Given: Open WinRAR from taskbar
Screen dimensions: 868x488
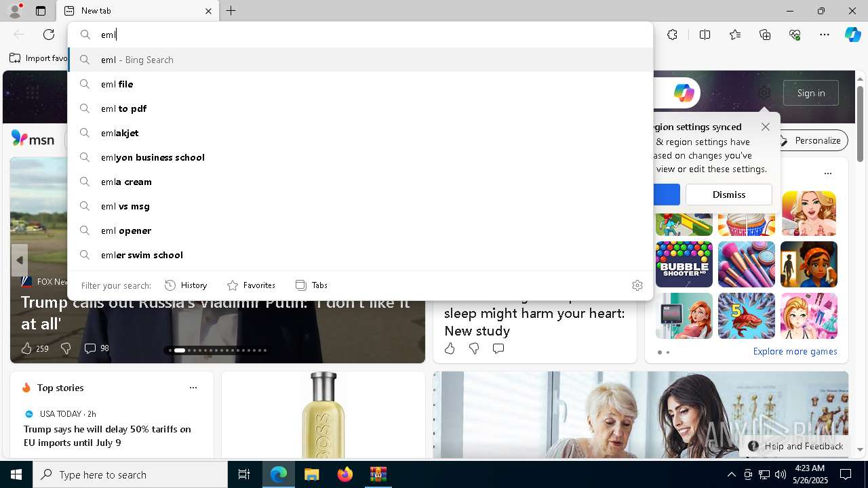Looking at the screenshot, I should [378, 474].
